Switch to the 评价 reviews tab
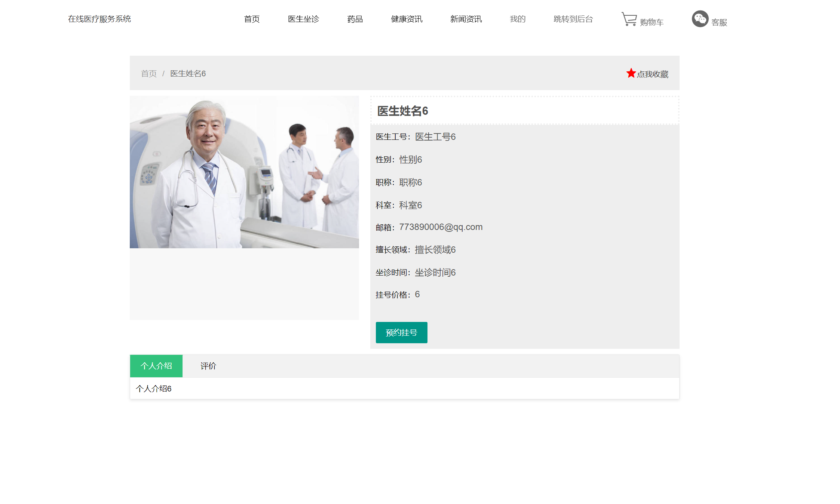 pyautogui.click(x=208, y=366)
